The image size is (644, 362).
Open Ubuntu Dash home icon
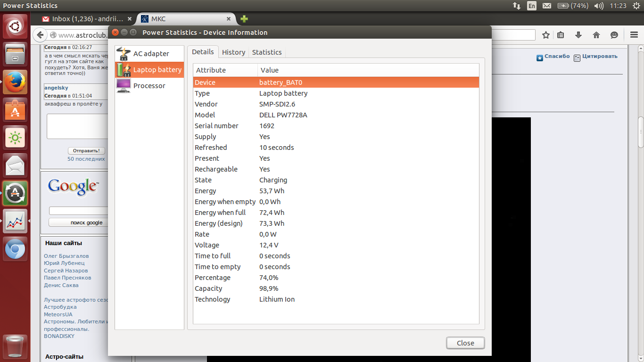(x=16, y=26)
